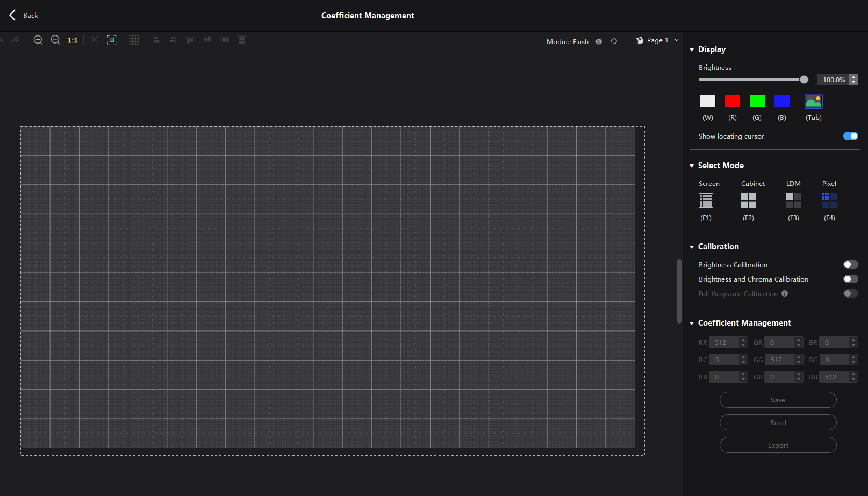This screenshot has height=496, width=868.
Task: Click the Export button
Action: tap(778, 445)
